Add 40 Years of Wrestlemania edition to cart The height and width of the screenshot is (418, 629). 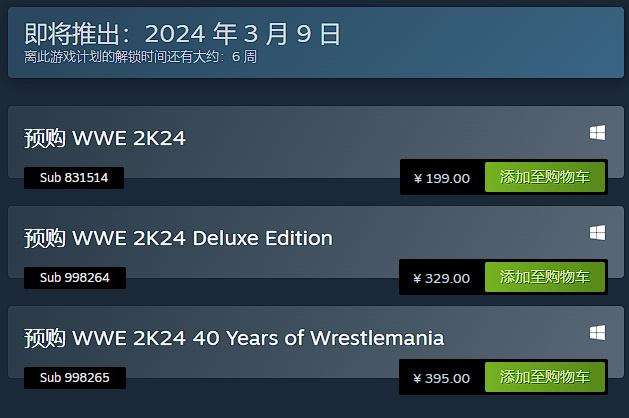[x=545, y=377]
